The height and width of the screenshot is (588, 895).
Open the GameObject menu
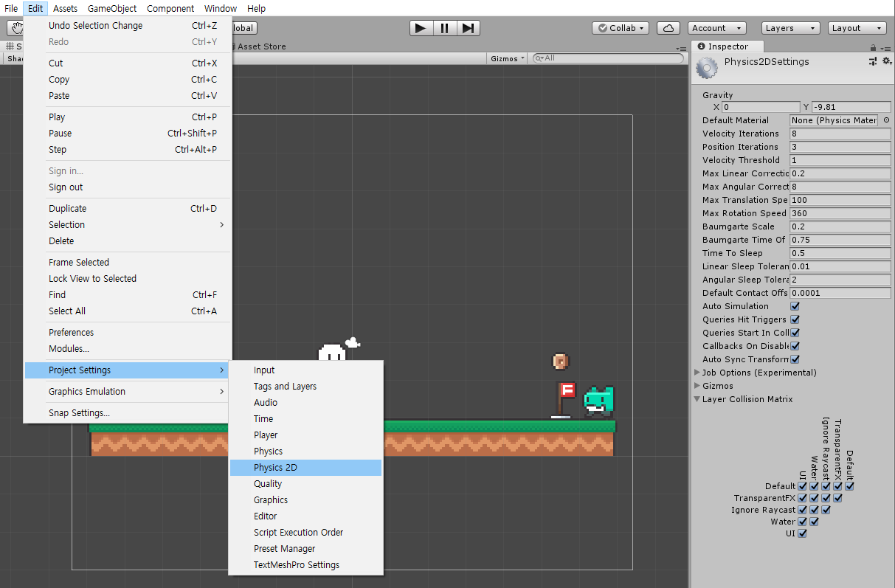(112, 9)
